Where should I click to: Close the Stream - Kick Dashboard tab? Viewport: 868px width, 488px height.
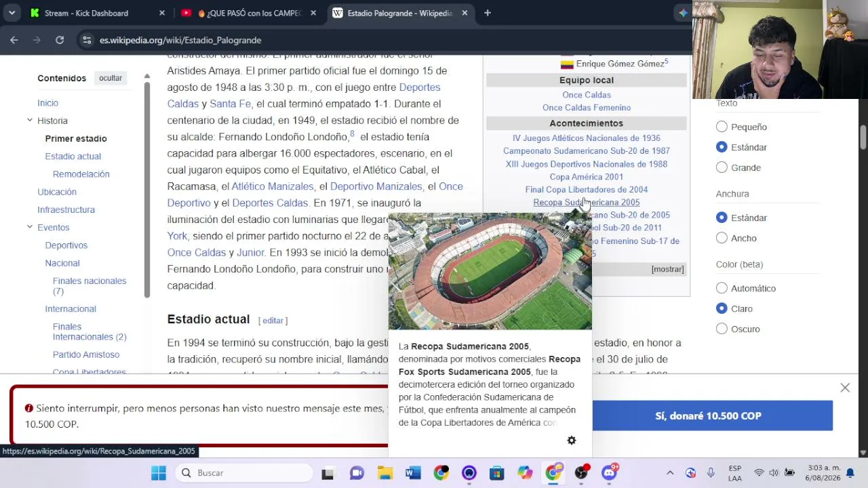click(x=162, y=13)
